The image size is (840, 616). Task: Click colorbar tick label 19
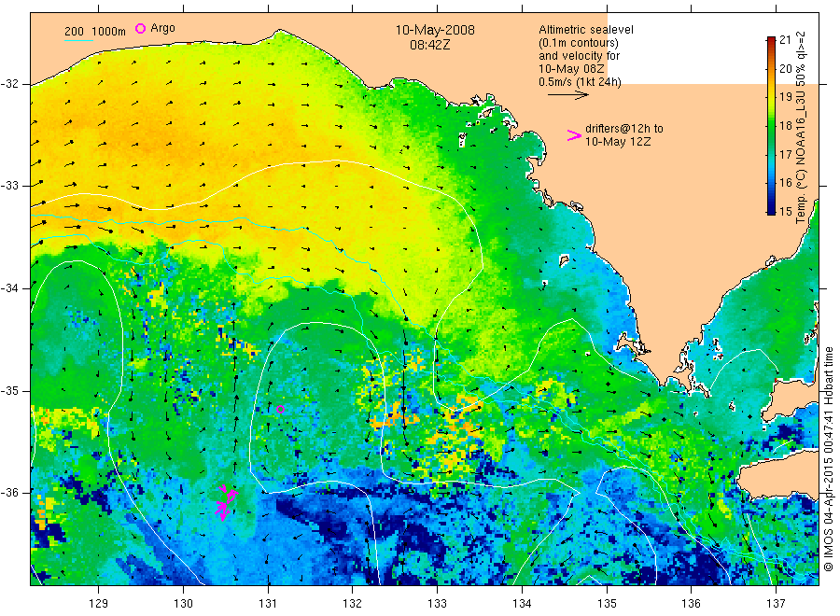click(x=785, y=97)
